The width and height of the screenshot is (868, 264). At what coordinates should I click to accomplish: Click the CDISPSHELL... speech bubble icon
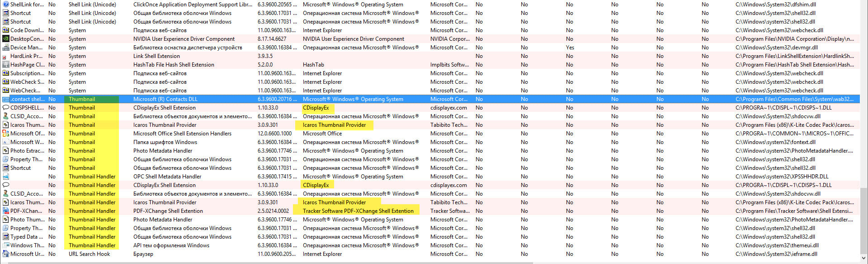point(6,108)
